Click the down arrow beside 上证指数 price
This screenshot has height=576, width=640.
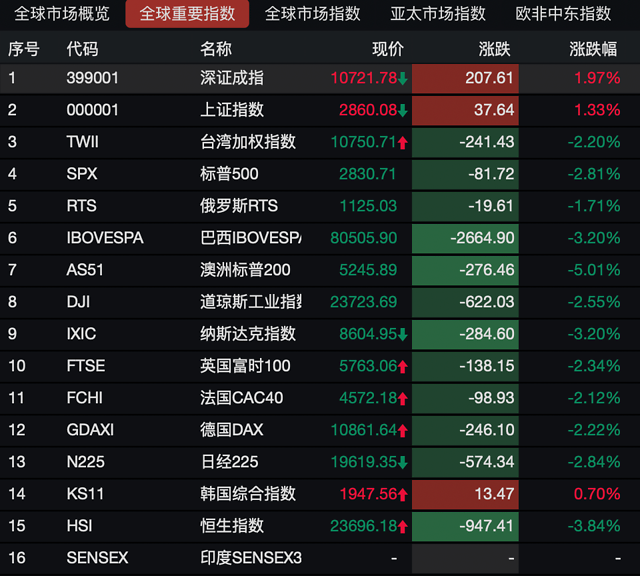click(403, 110)
